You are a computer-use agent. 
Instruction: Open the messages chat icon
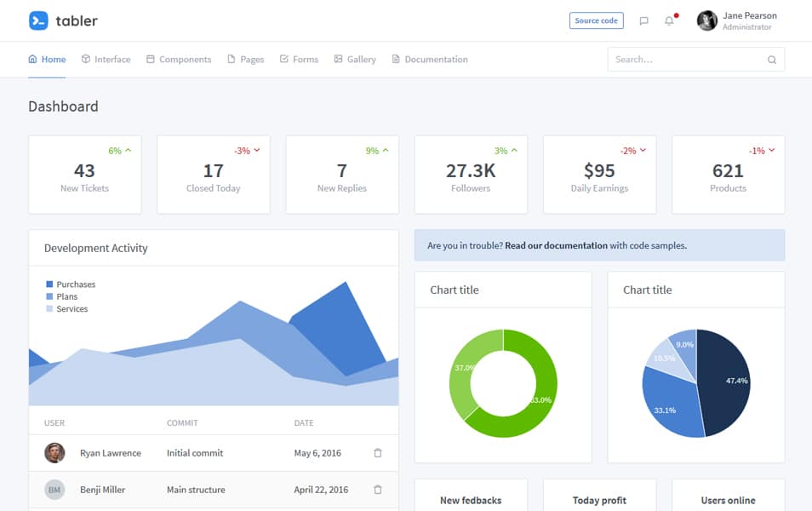click(643, 21)
